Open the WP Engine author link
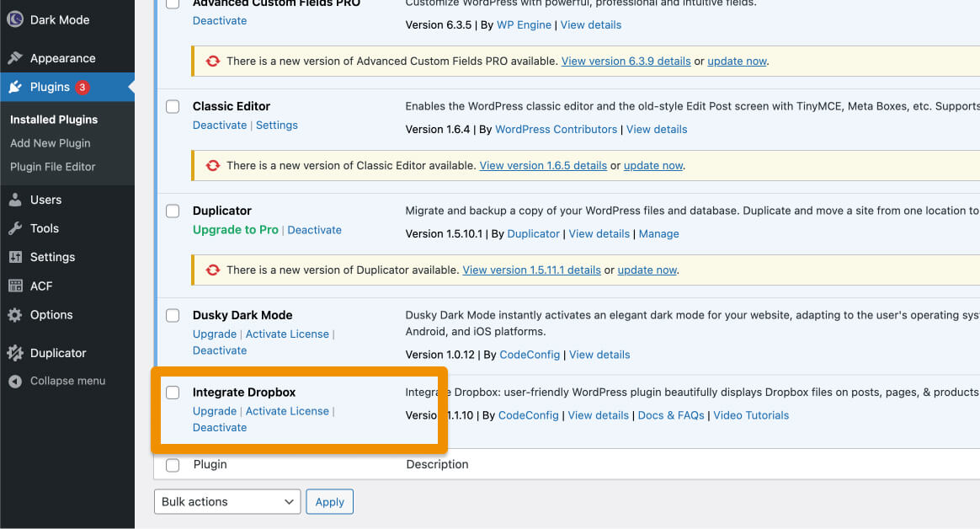This screenshot has height=529, width=980. click(524, 25)
